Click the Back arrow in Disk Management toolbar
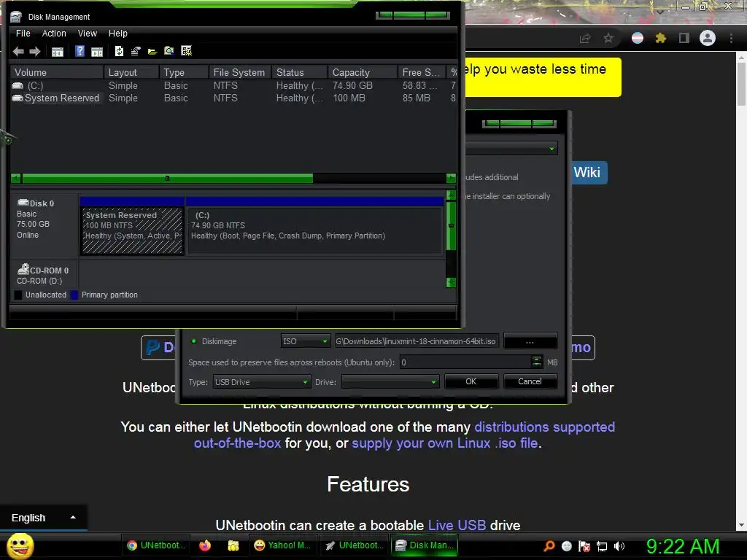747x560 pixels. pyautogui.click(x=18, y=52)
